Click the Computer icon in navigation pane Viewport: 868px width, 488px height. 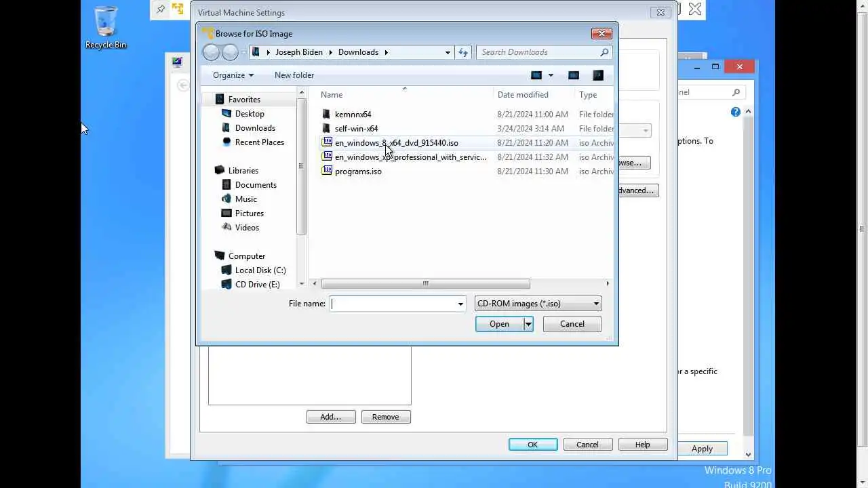(219, 256)
